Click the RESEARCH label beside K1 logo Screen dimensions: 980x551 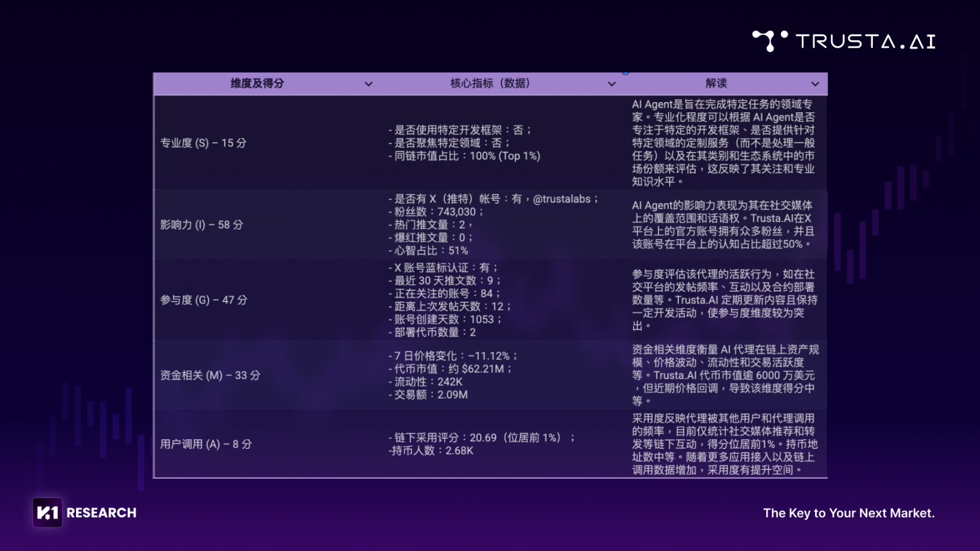(102, 513)
